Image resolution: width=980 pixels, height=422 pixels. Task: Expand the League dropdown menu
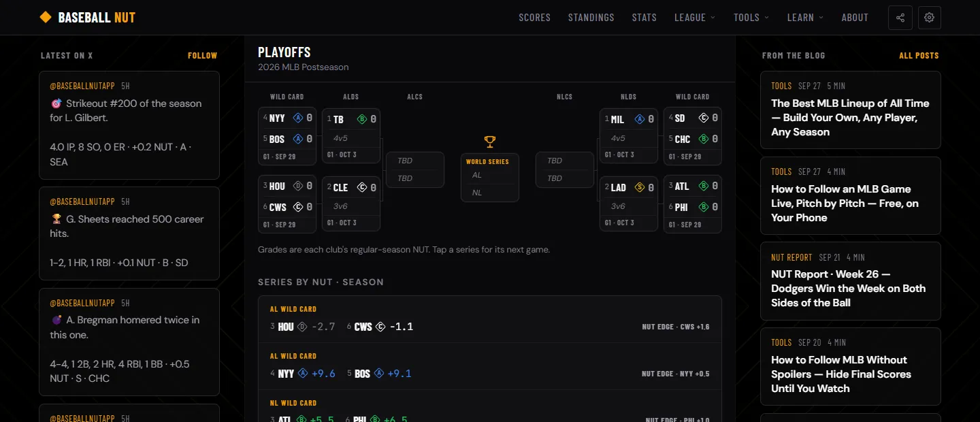(695, 18)
